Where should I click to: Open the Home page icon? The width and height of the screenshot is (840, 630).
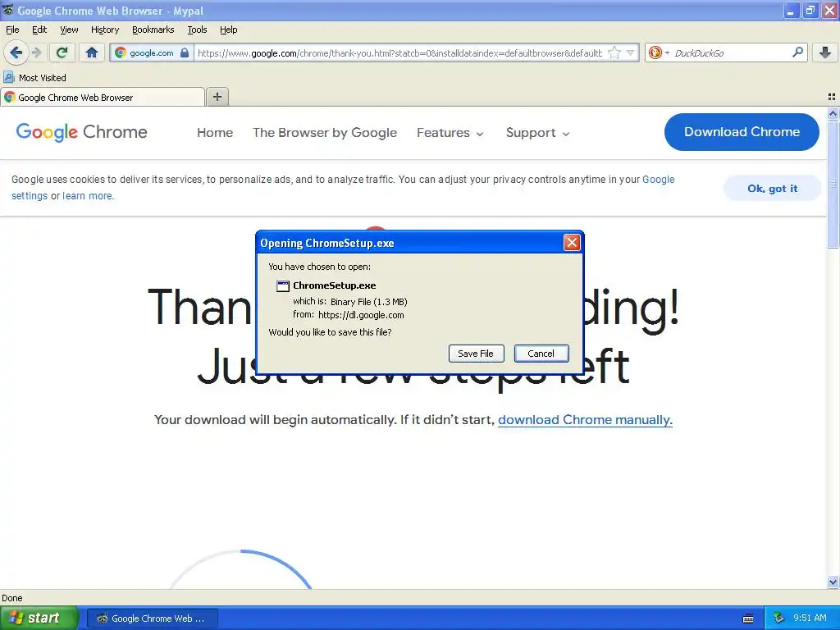tap(92, 52)
